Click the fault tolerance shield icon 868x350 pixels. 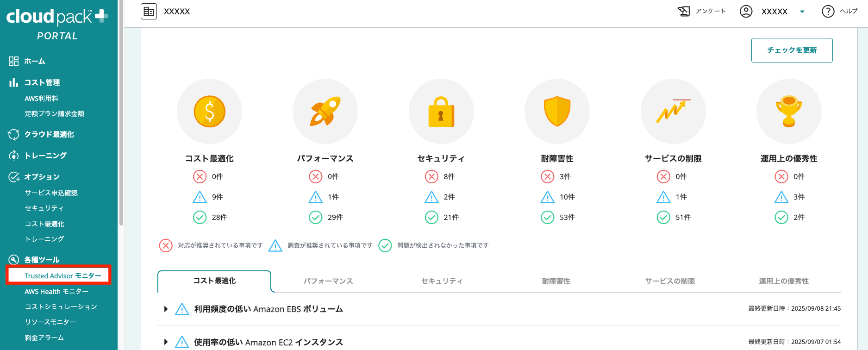coord(557,112)
